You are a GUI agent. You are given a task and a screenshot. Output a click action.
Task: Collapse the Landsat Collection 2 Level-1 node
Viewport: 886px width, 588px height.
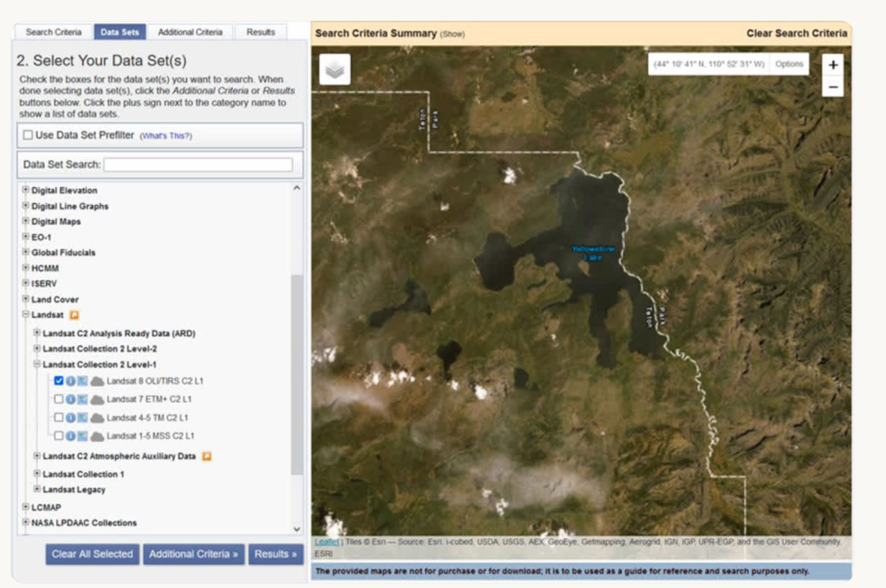(x=37, y=364)
